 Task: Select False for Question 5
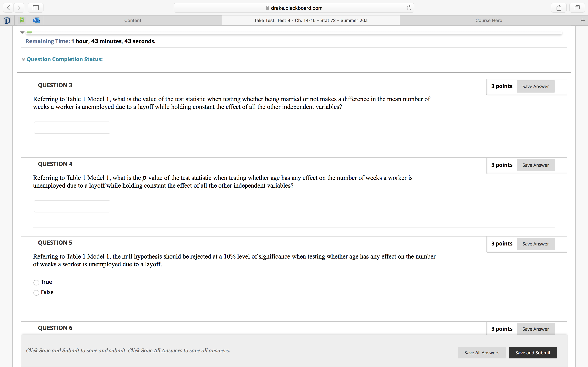click(36, 293)
